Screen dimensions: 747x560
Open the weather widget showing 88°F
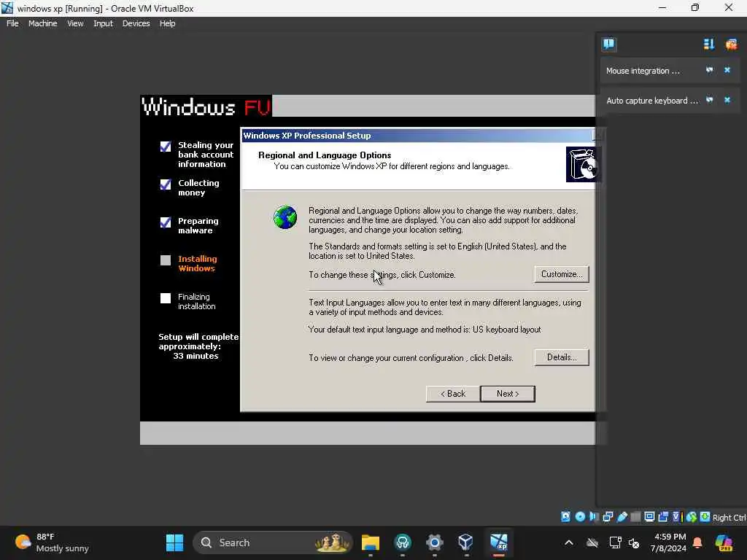(x=53, y=542)
